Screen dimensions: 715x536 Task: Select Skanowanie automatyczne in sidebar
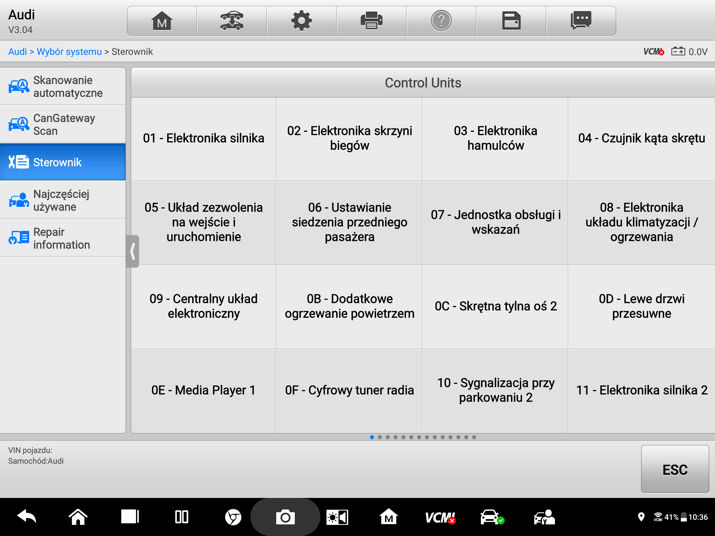pos(62,87)
